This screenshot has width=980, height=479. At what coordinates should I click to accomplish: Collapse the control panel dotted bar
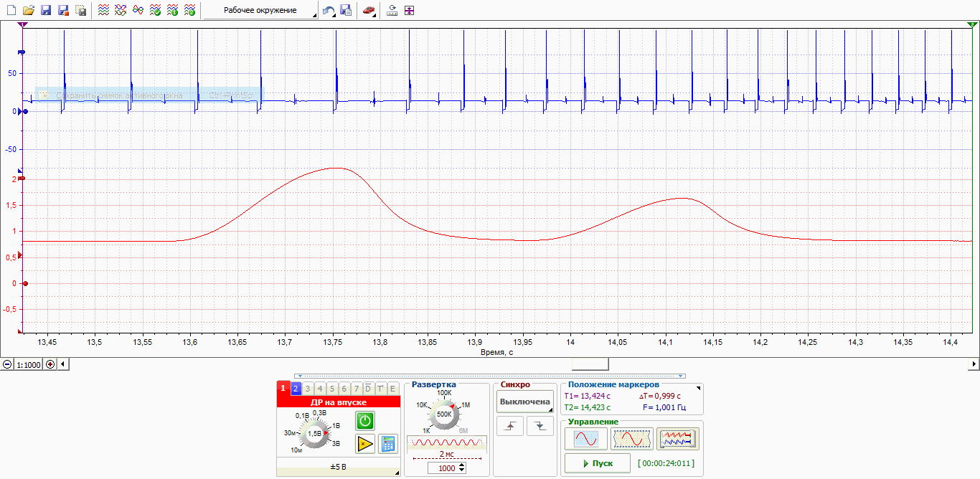coord(490,376)
